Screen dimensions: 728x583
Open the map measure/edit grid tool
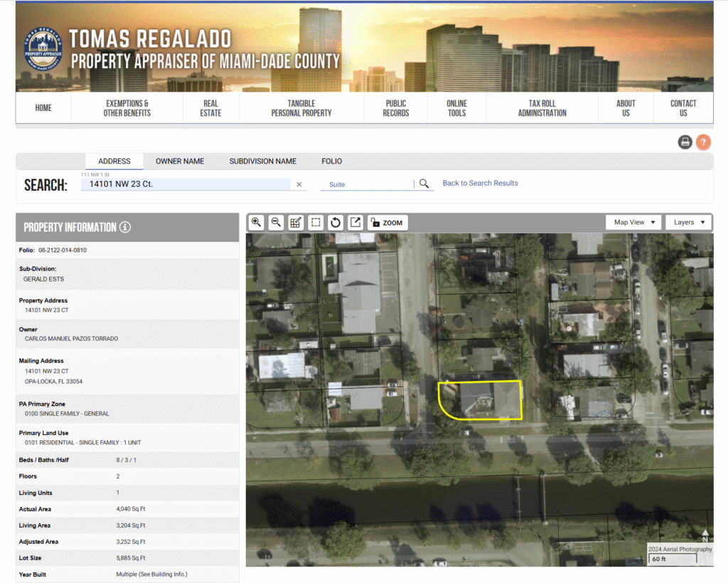click(296, 223)
